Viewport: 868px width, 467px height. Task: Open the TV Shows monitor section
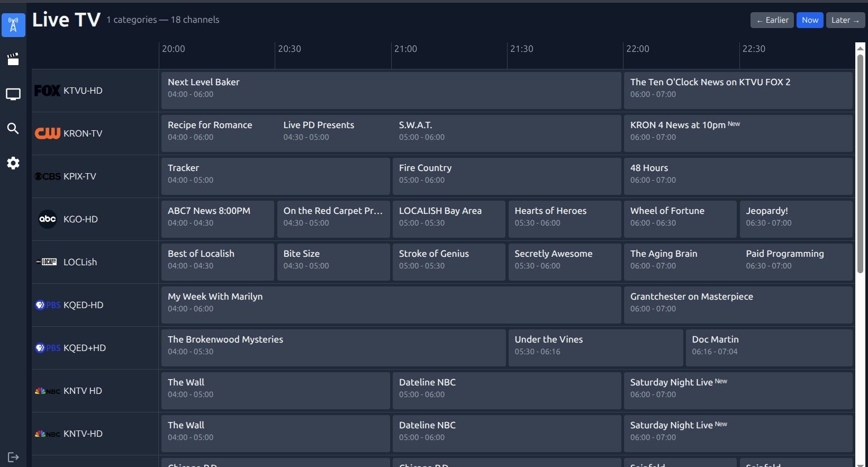(13, 94)
